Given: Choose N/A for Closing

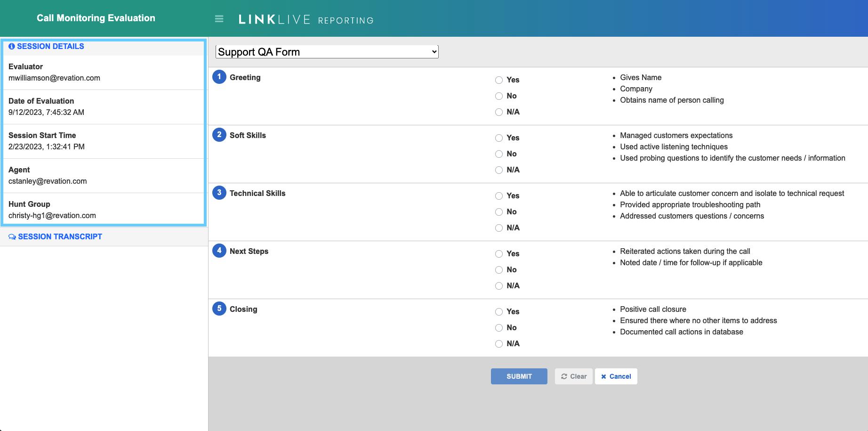Looking at the screenshot, I should coord(499,344).
